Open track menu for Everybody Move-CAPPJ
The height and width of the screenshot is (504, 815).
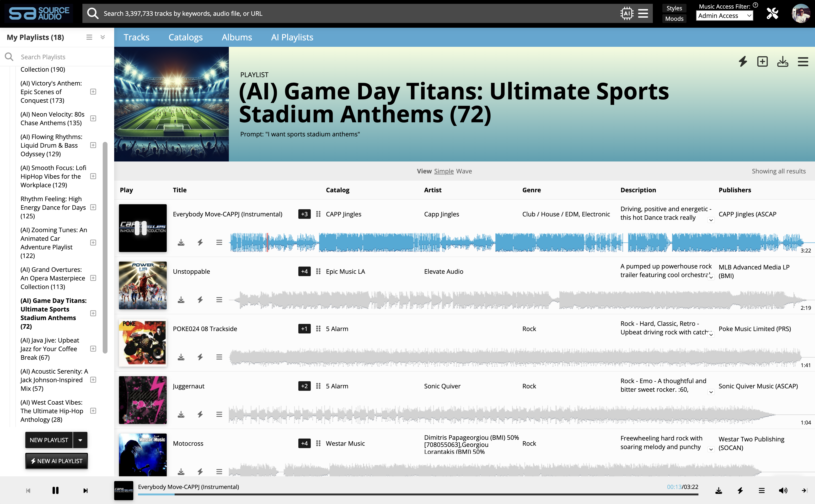click(x=219, y=242)
